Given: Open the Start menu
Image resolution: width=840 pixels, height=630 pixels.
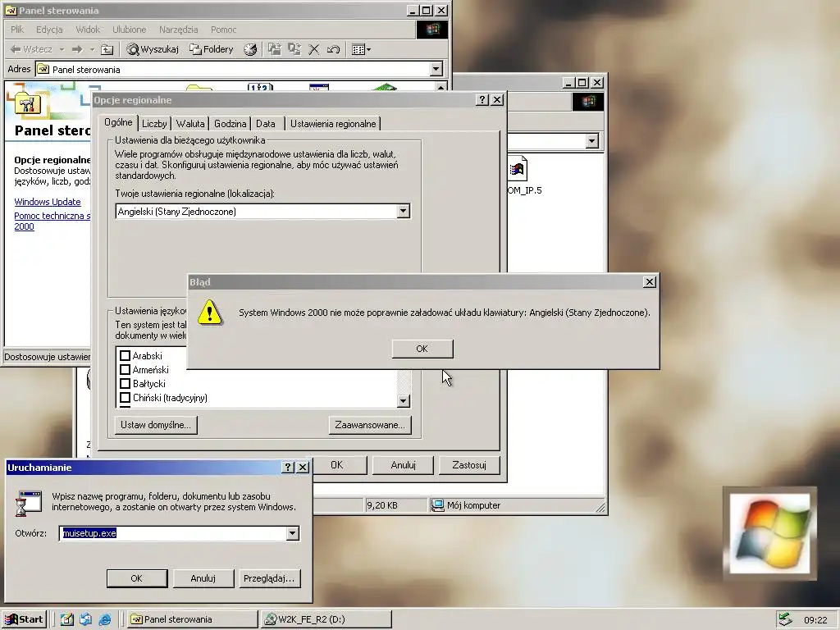Looking at the screenshot, I should [24, 619].
